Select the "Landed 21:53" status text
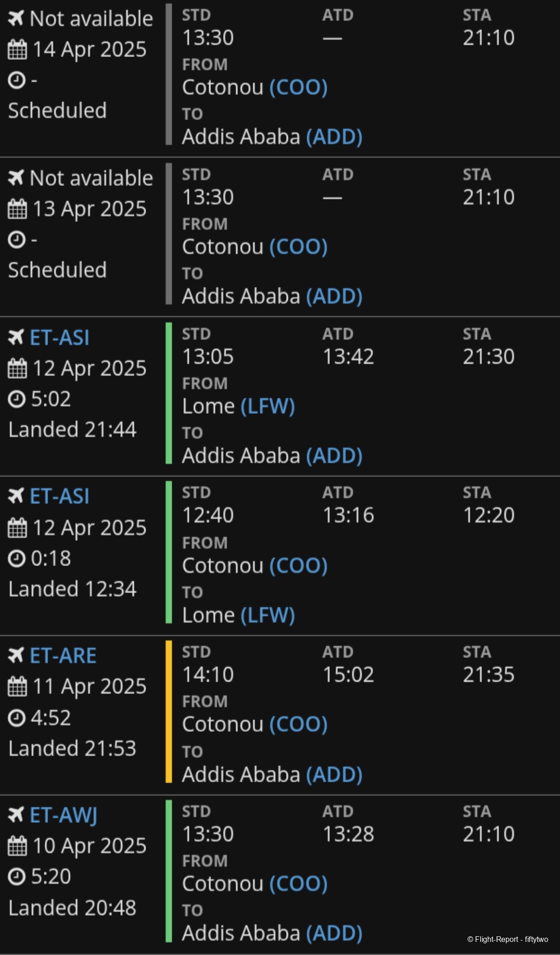Viewport: 560px width, 955px height. click(x=72, y=748)
